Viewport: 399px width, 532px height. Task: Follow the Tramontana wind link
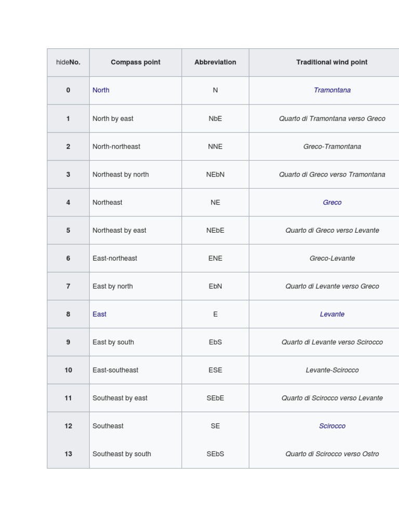tap(332, 90)
